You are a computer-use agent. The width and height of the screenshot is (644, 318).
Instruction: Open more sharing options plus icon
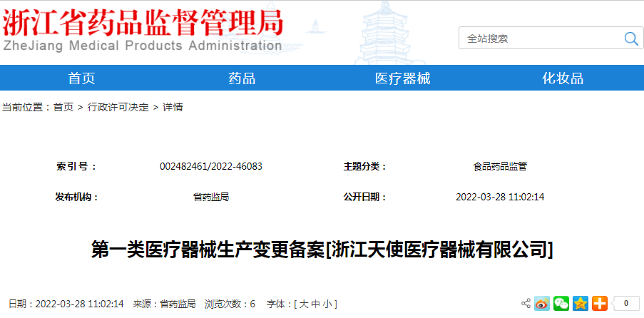tap(600, 304)
